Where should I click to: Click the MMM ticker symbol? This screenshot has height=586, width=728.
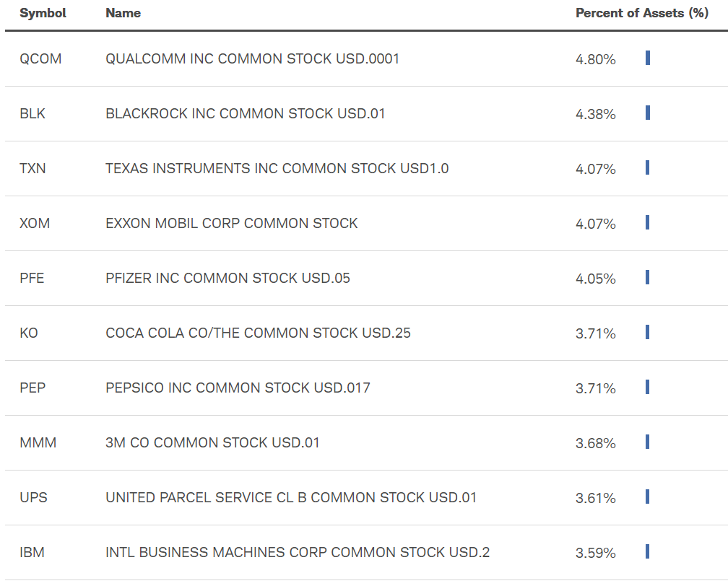(38, 442)
